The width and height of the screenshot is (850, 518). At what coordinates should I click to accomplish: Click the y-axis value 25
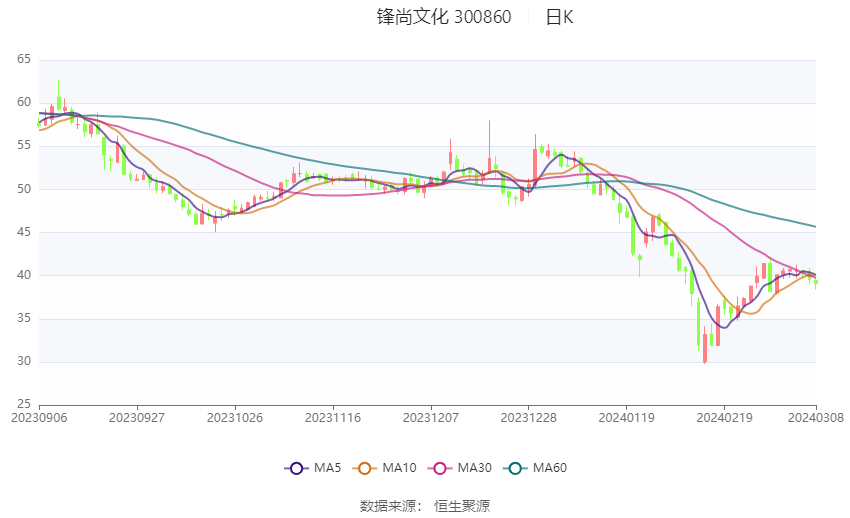24,404
